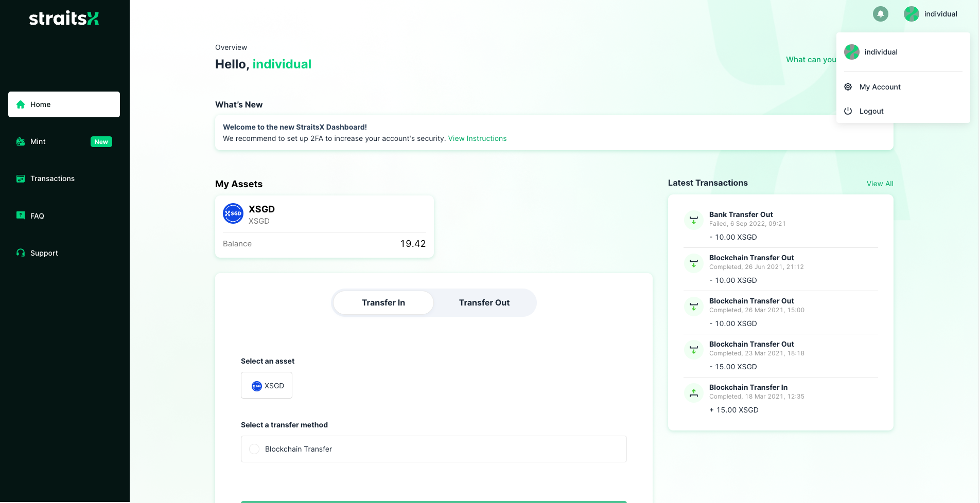The image size is (980, 503).
Task: Click the small XSGD icon in asset selector
Action: coord(257,386)
